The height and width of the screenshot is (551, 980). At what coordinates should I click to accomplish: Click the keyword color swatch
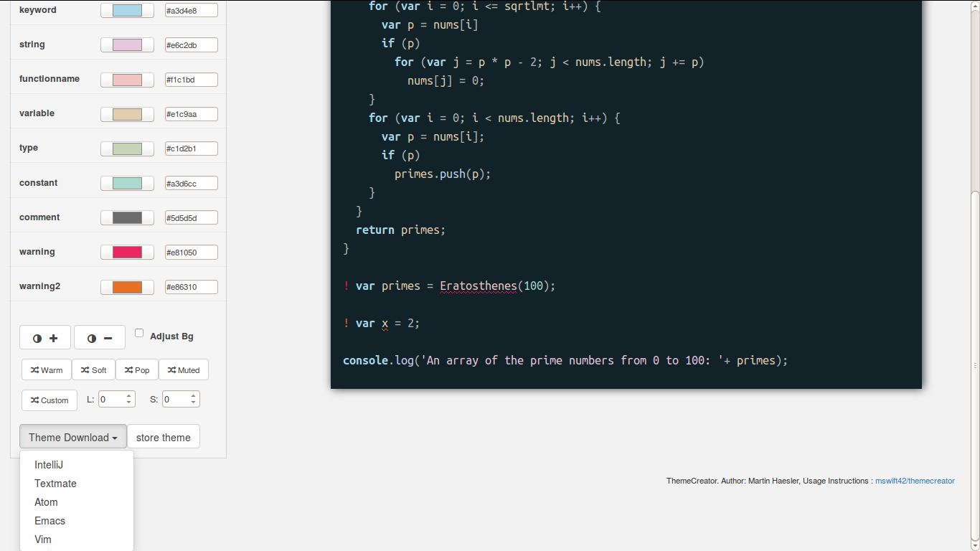click(x=127, y=10)
